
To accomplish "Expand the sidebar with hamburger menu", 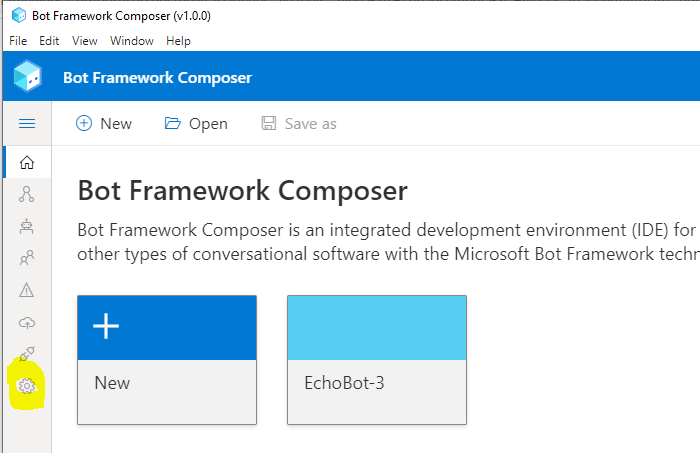I will pos(27,124).
